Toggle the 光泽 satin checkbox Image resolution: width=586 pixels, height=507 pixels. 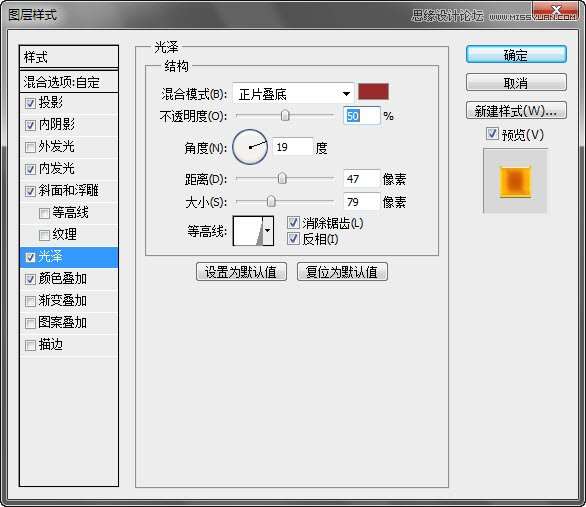click(30, 257)
